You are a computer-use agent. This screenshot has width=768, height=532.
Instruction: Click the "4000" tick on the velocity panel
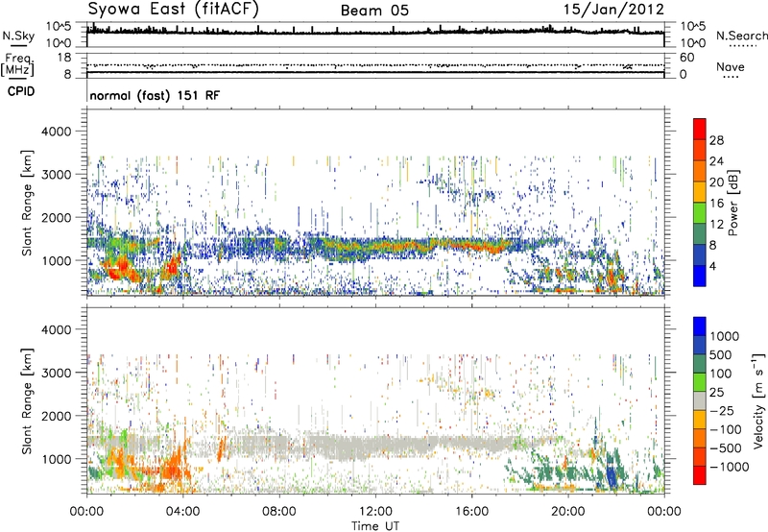56,329
